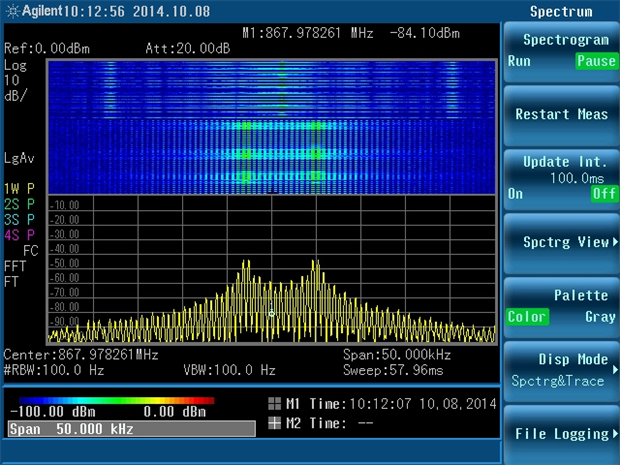The image size is (620, 465).
Task: Click the dBm color scale bar
Action: tap(117, 401)
